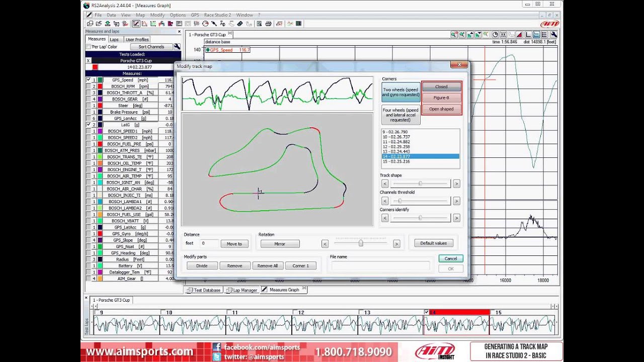Click the clock time-base graph icon
This screenshot has height=362, width=644.
click(x=495, y=35)
